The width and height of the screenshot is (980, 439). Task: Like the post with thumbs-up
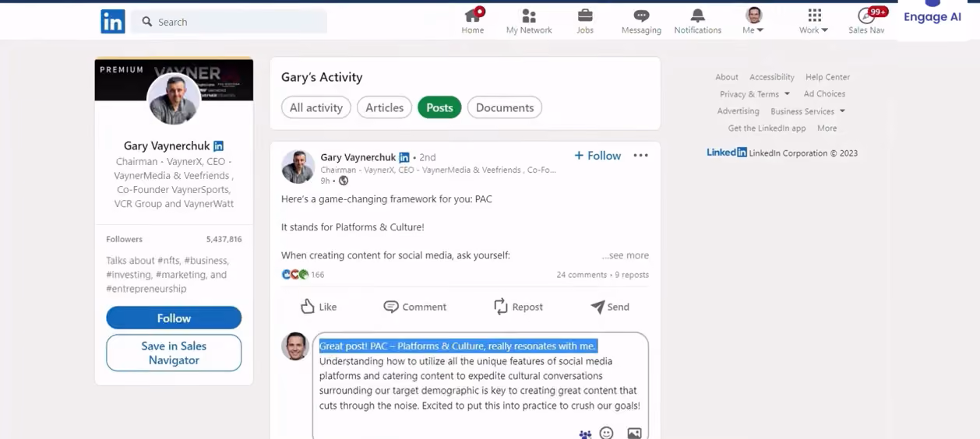tap(319, 307)
